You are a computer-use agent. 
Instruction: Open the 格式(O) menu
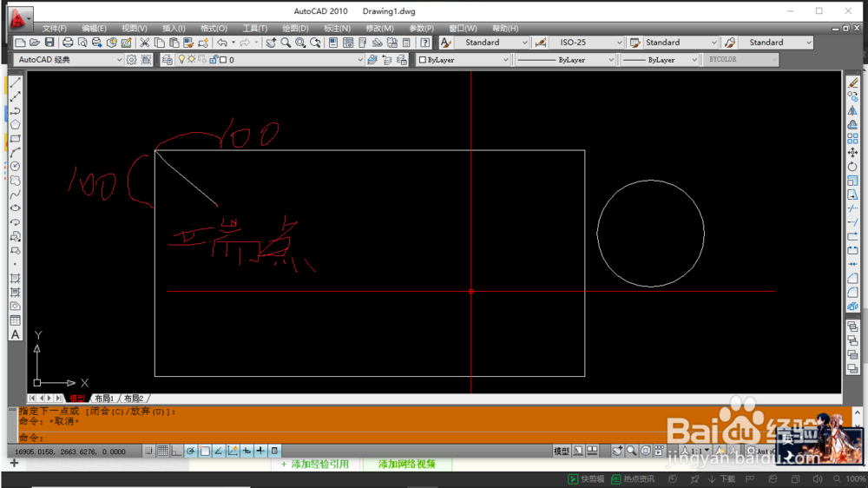click(x=214, y=29)
